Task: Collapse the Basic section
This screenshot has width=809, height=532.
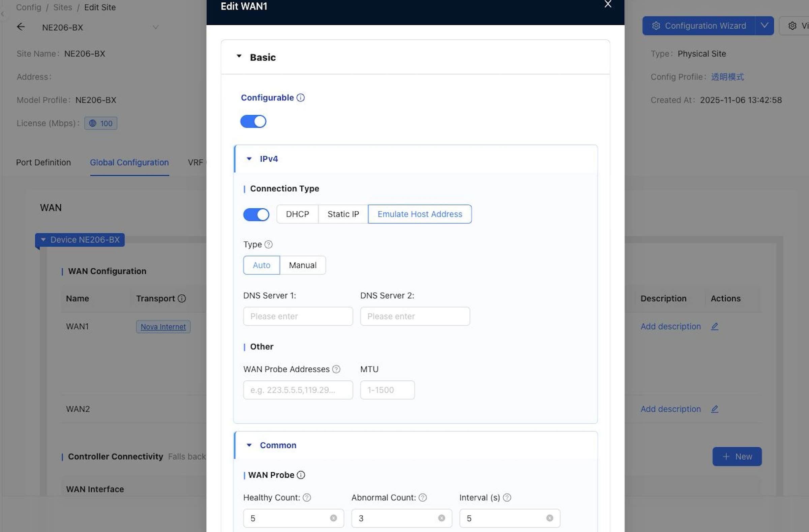Action: (239, 56)
